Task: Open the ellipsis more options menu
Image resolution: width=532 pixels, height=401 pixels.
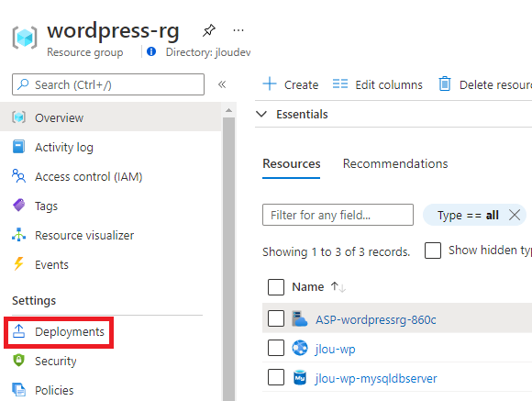Action: [238, 30]
